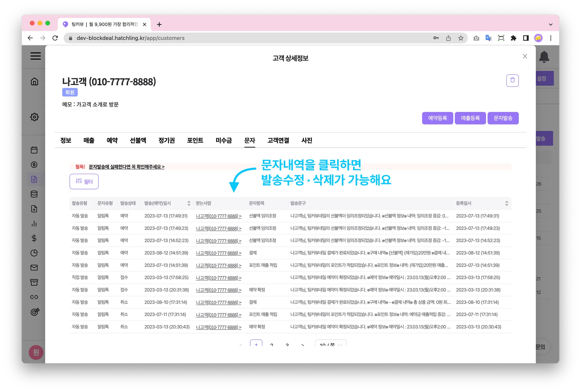Click first row recipient 나고객 link

[218, 216]
